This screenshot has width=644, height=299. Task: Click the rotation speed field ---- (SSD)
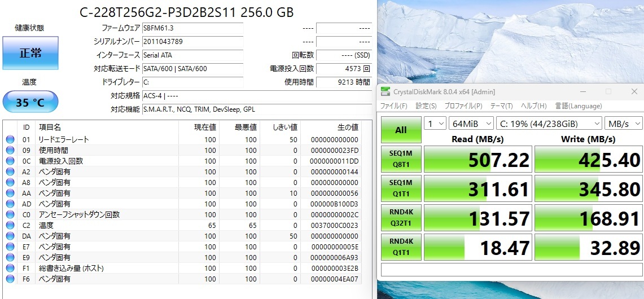point(344,55)
